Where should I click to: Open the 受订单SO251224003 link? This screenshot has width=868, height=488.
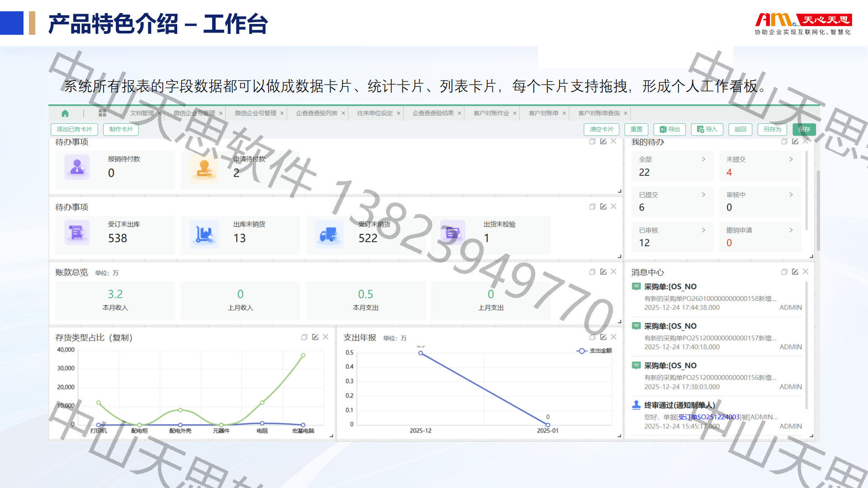pos(709,417)
